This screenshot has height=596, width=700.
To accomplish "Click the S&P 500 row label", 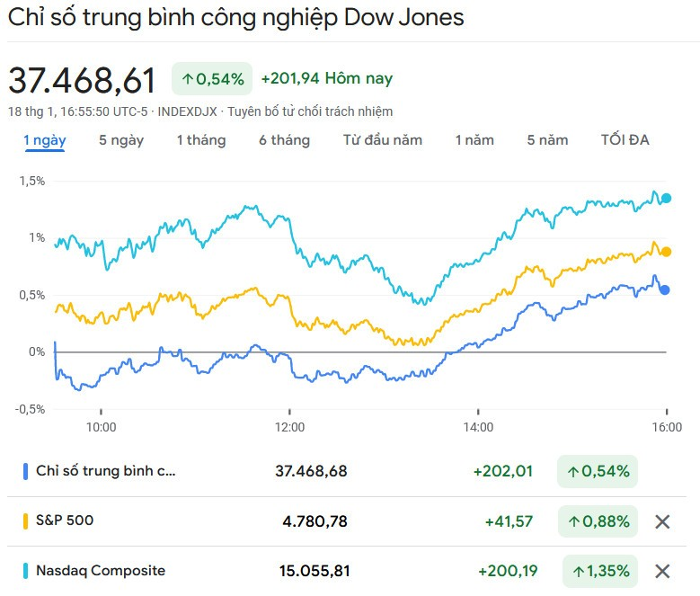I will 65,520.
